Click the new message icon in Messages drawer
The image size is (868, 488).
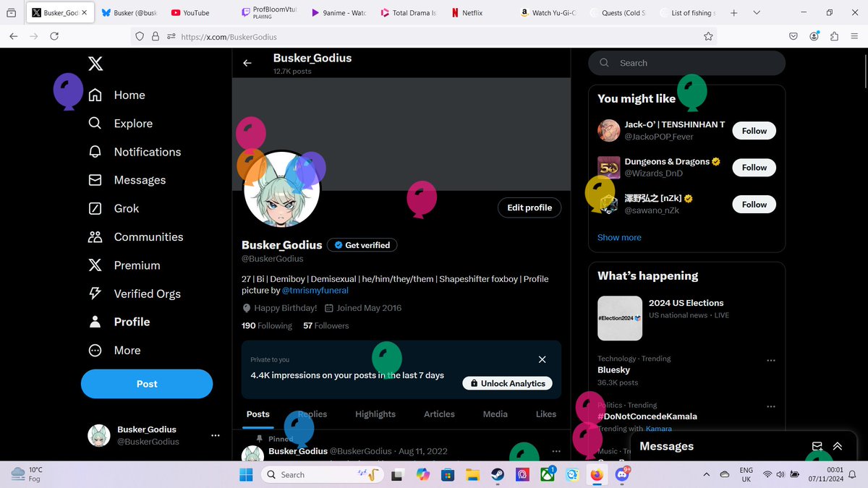[817, 446]
